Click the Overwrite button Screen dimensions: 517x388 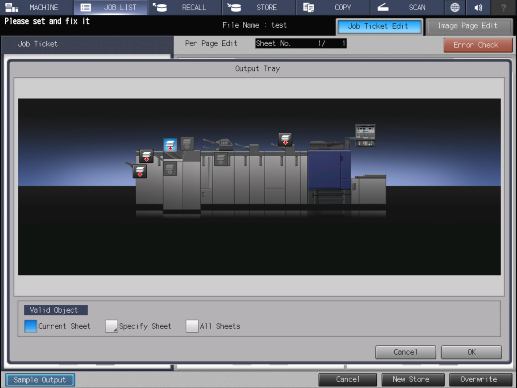480,379
